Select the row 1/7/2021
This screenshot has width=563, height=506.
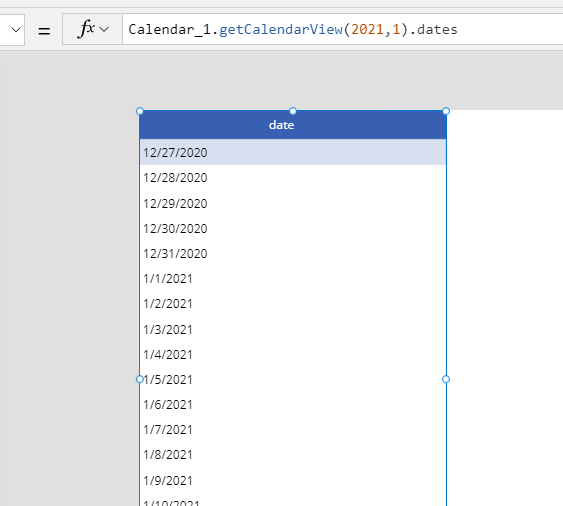(293, 430)
